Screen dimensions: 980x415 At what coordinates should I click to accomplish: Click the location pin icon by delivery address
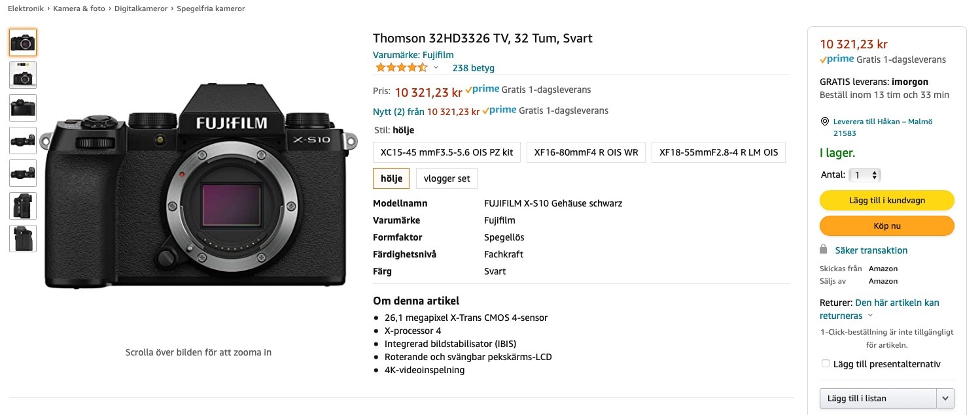tap(824, 122)
